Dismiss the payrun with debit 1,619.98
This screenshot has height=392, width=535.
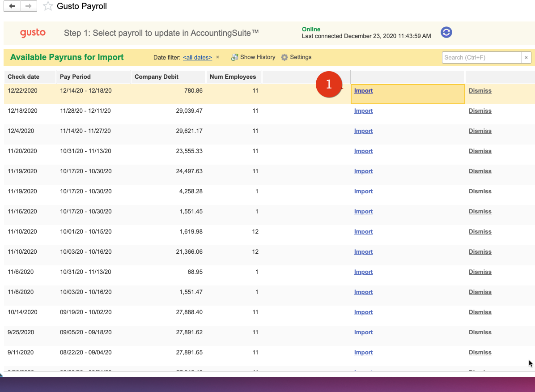tap(480, 232)
